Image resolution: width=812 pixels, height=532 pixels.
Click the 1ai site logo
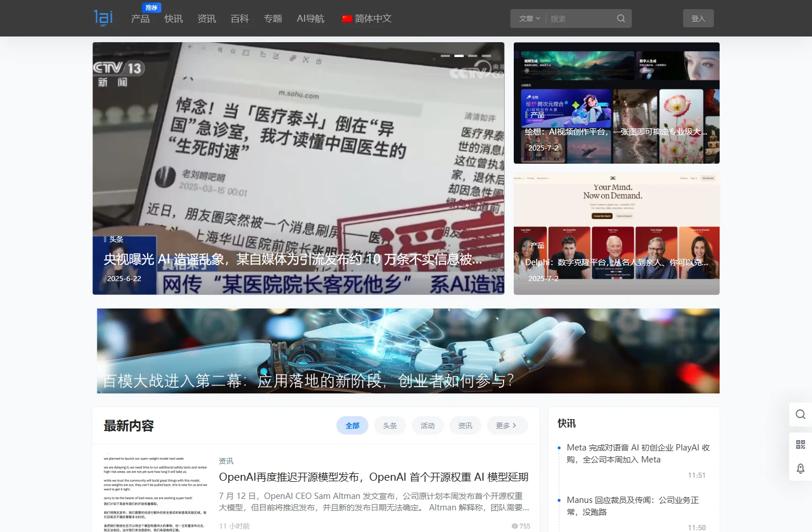(103, 18)
